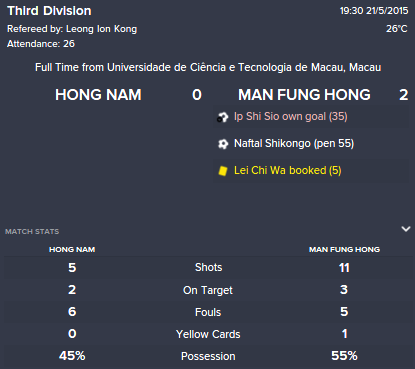Open the Ip Shi Sio own goal entry
Image resolution: width=415 pixels, height=369 pixels.
291,117
